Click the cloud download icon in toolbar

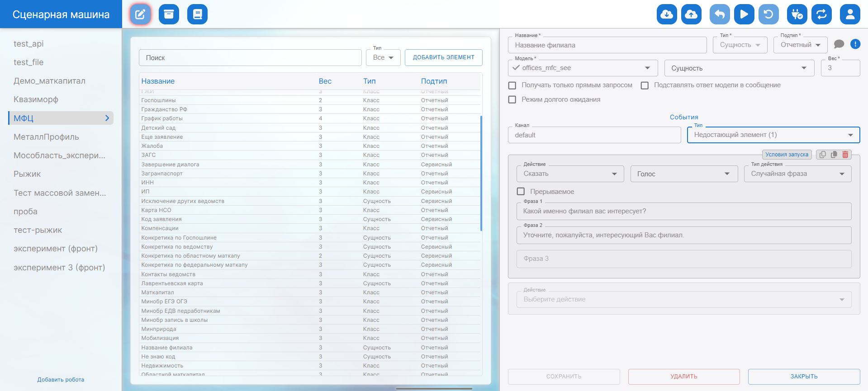click(666, 14)
